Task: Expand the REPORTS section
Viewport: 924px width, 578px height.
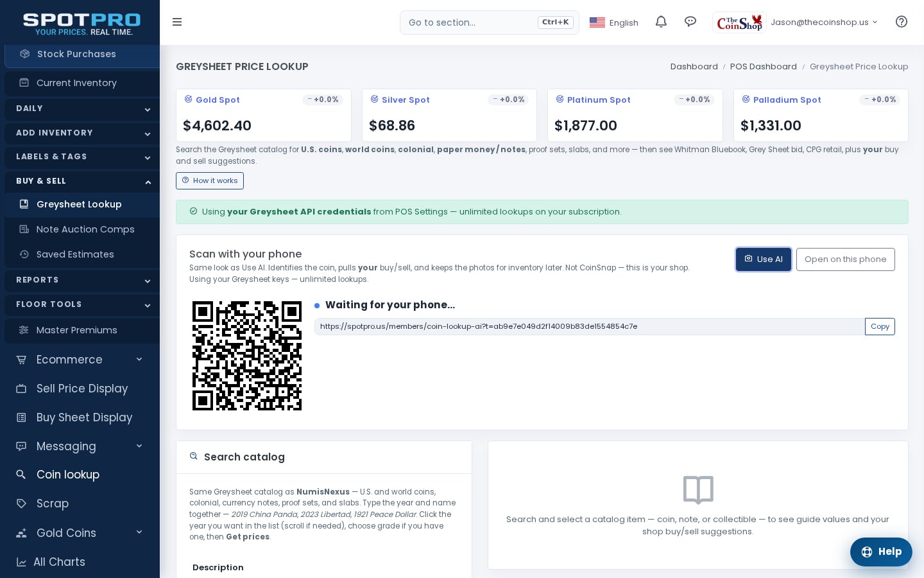Action: point(82,280)
